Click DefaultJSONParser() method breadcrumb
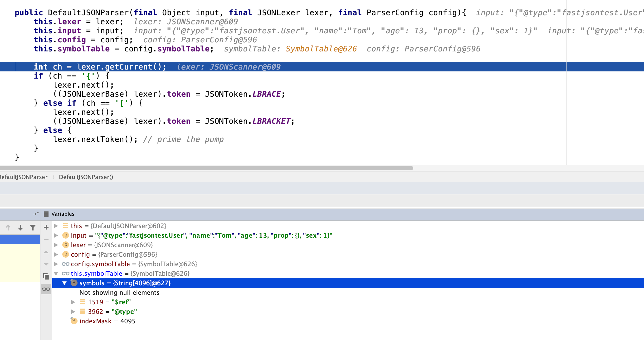644x340 pixels. (86, 177)
